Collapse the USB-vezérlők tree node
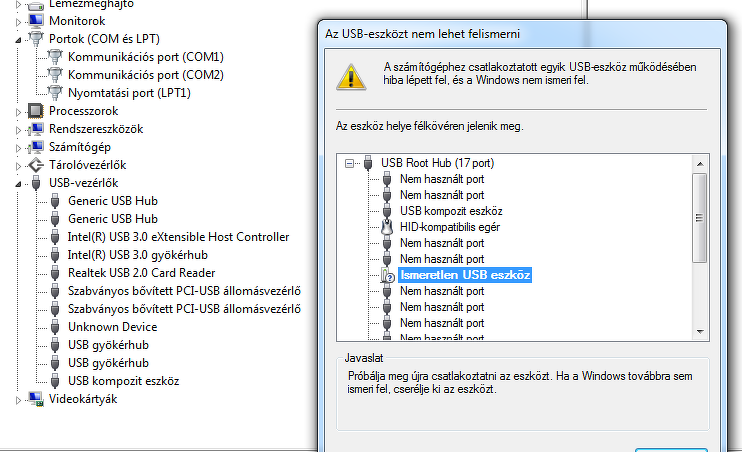The height and width of the screenshot is (452, 742). tap(21, 183)
